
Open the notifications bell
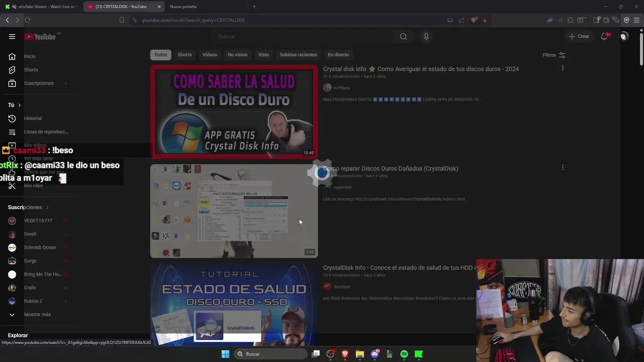click(605, 36)
